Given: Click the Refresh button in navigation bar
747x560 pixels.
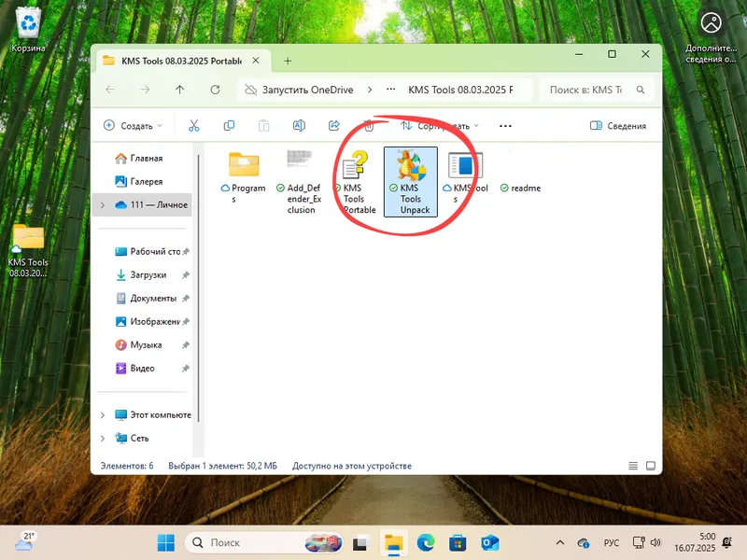Looking at the screenshot, I should [216, 90].
